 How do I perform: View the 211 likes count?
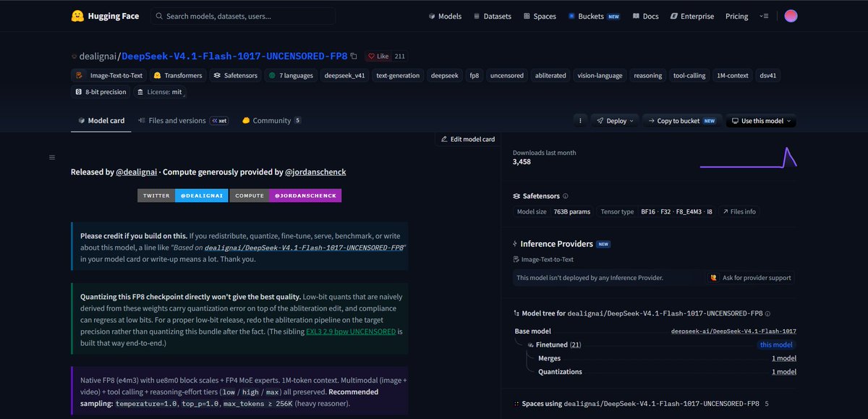(400, 56)
